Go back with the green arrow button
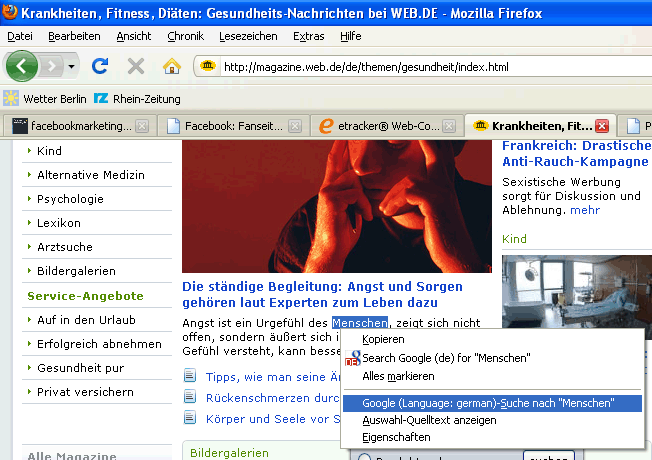The width and height of the screenshot is (652, 460). click(22, 66)
